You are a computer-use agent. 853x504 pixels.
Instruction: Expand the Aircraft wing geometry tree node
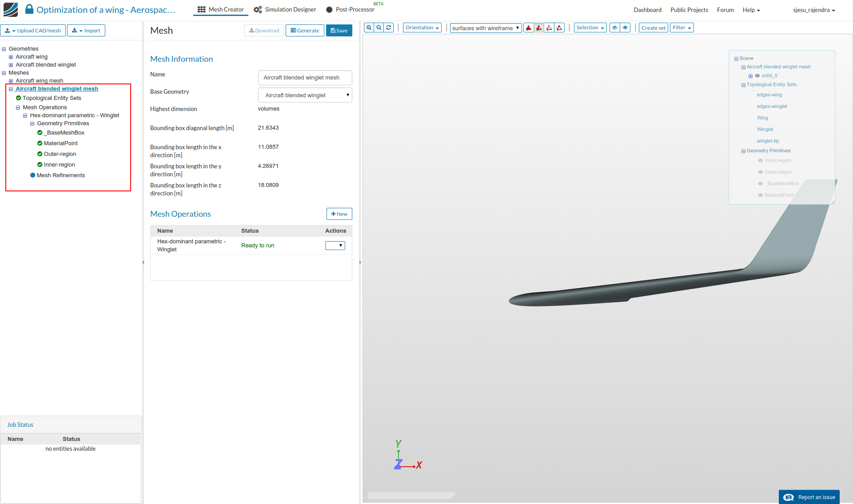11,57
